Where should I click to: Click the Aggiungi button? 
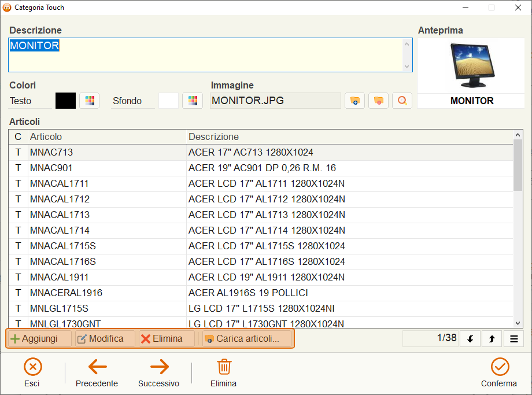point(39,339)
